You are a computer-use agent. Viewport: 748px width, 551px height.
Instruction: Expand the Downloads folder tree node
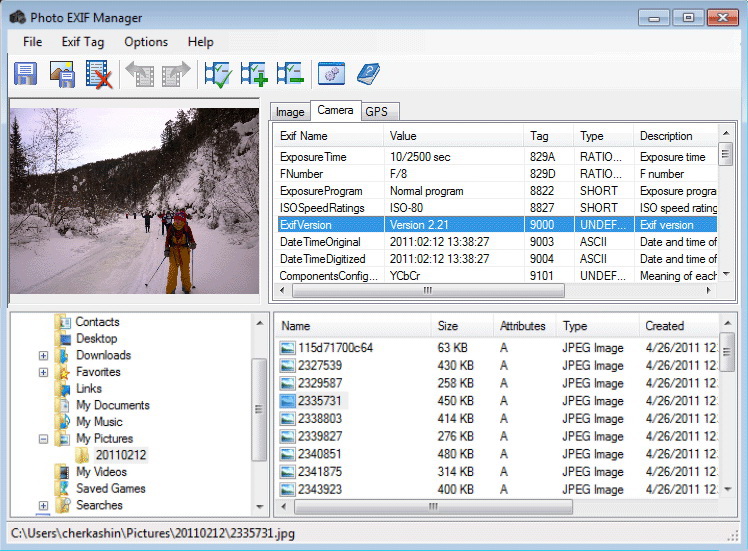43,356
